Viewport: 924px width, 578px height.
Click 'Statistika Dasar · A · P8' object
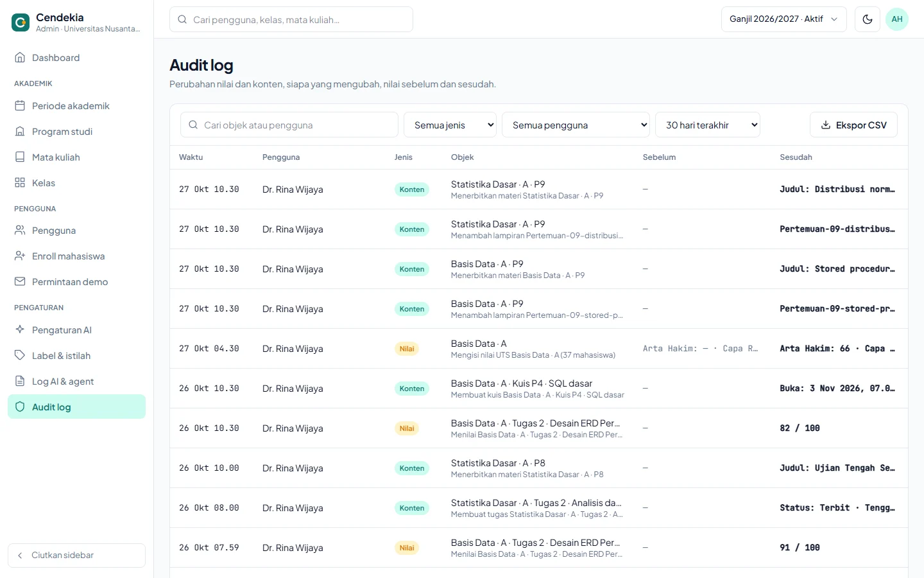(x=498, y=463)
